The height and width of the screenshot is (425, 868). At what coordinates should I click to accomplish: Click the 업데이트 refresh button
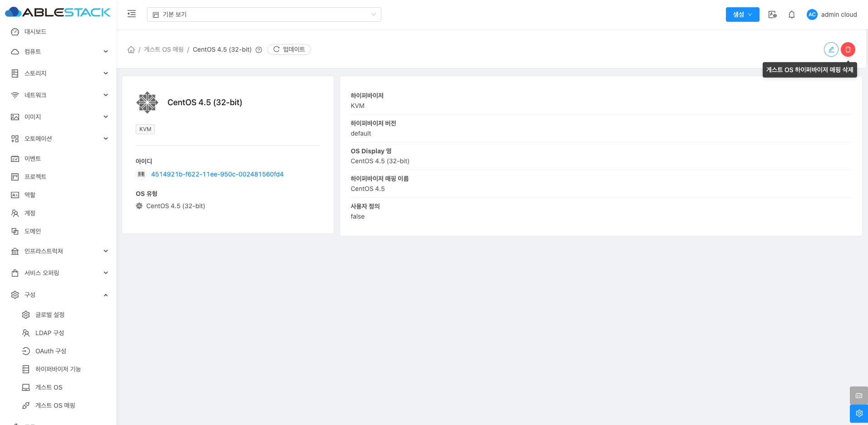point(289,49)
